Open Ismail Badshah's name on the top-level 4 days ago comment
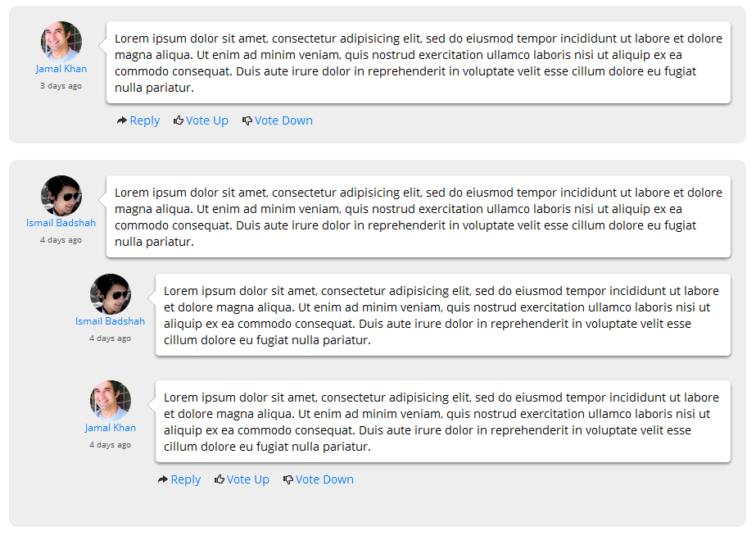 [x=61, y=223]
